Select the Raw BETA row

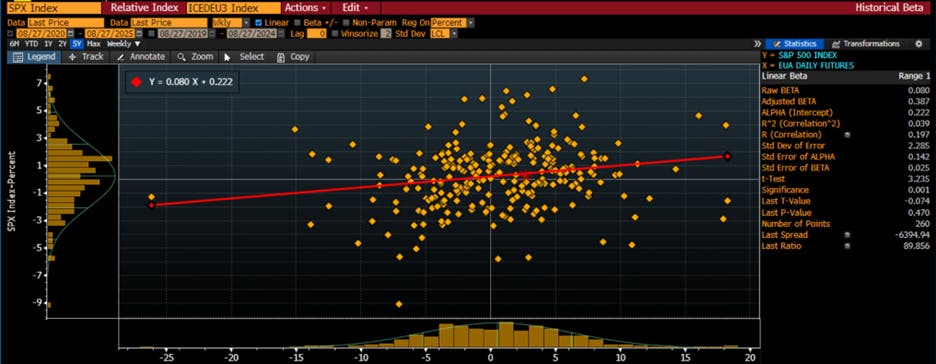845,90
